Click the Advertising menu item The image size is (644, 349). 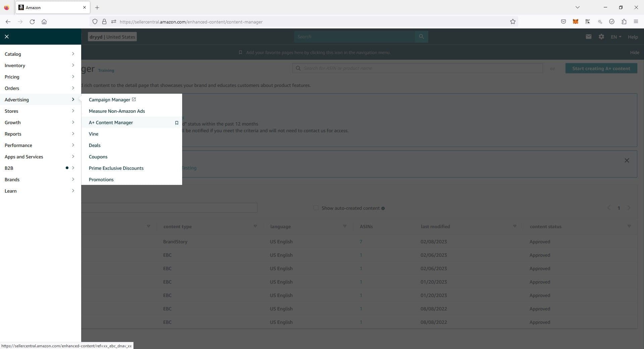[40, 100]
